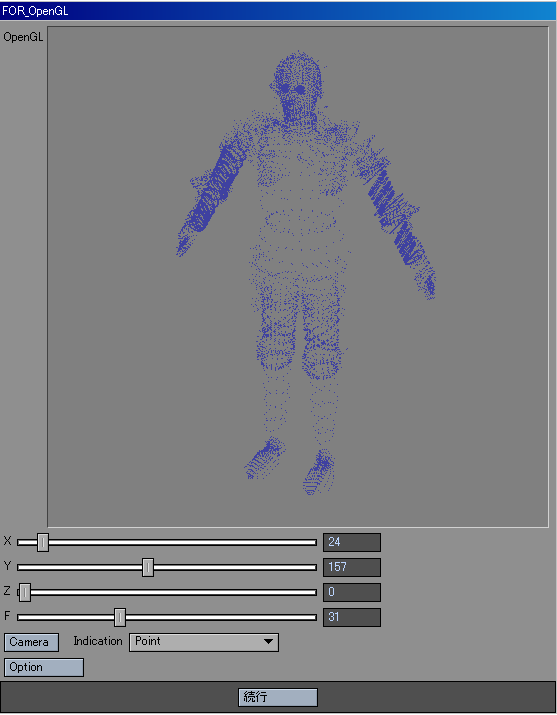Click the Z slider handle
This screenshot has width=557, height=715.
pyautogui.click(x=25, y=592)
